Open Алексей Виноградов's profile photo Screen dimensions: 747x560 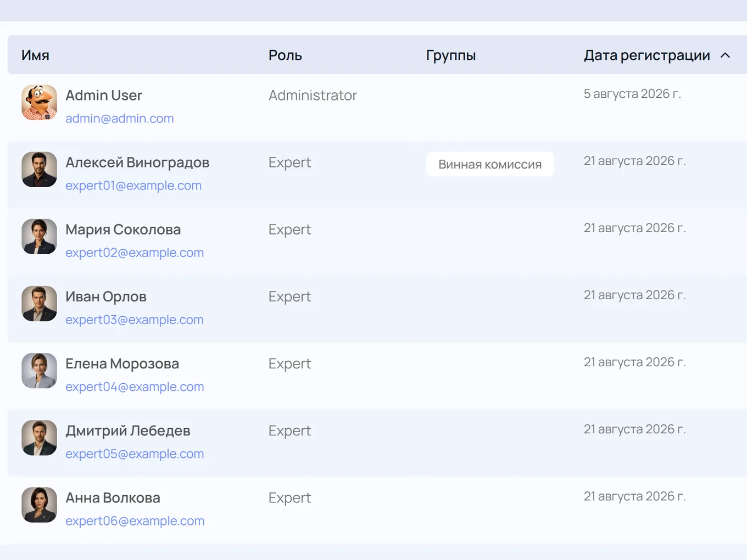pyautogui.click(x=39, y=170)
